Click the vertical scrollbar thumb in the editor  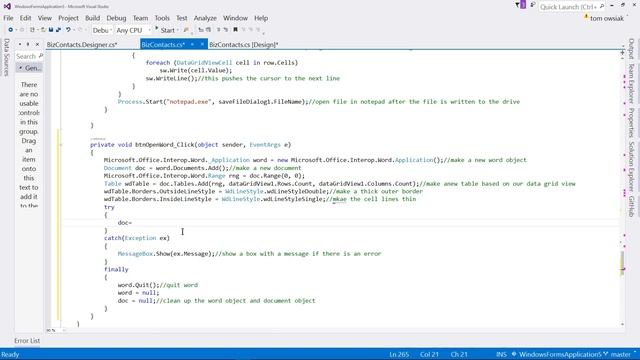[x=622, y=262]
